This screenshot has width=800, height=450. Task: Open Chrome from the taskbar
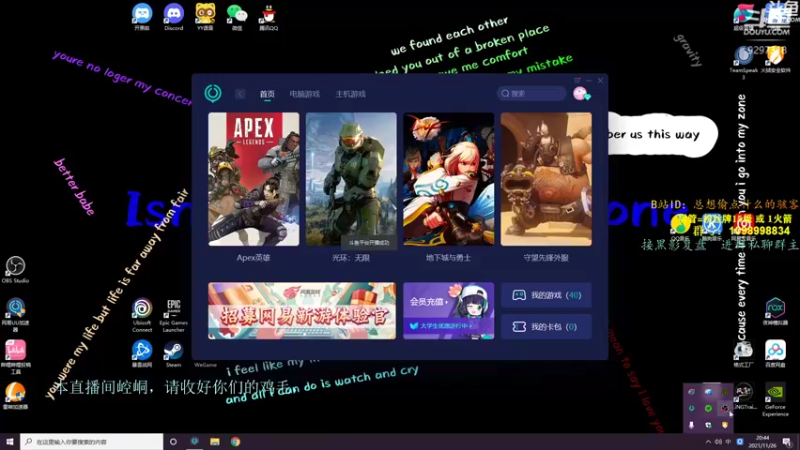235,441
